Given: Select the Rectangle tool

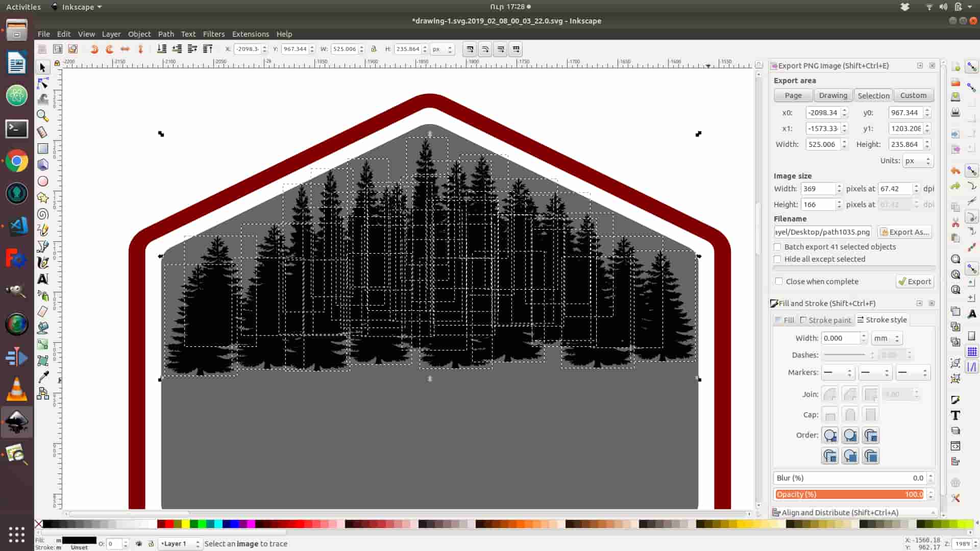Looking at the screenshot, I should (x=43, y=148).
